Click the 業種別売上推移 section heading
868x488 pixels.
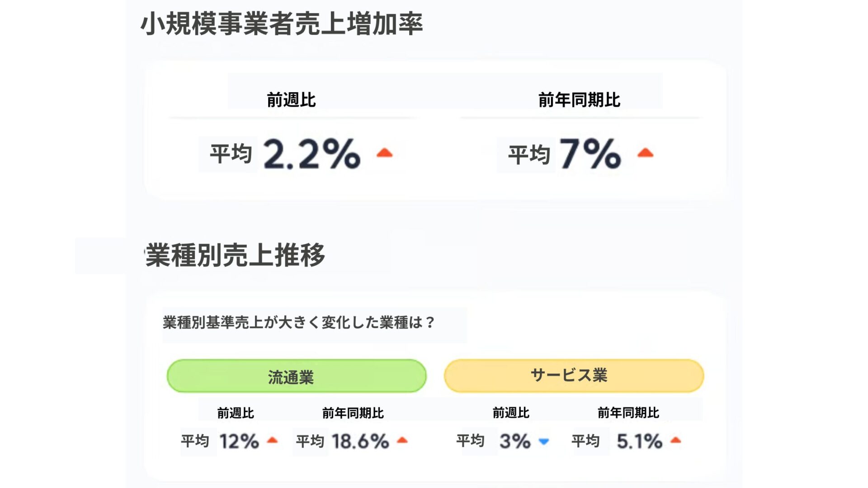point(235,255)
